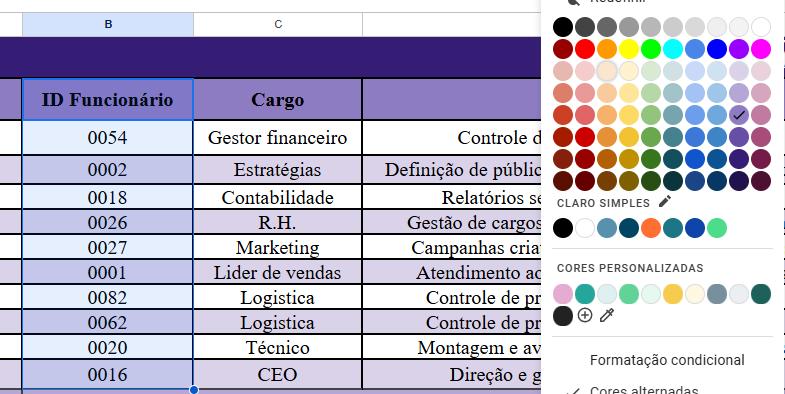Choose the yellow color swatch
The image size is (785, 394).
629,49
